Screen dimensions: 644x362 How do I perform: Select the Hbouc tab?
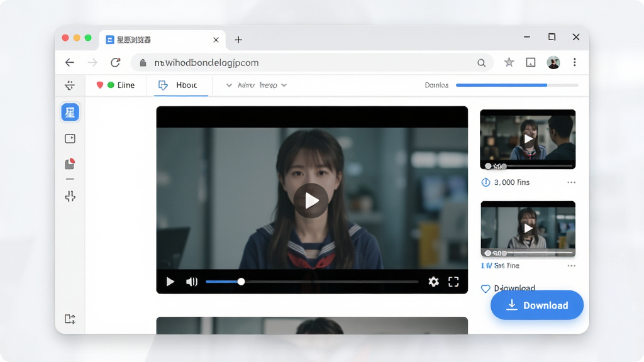(x=180, y=85)
